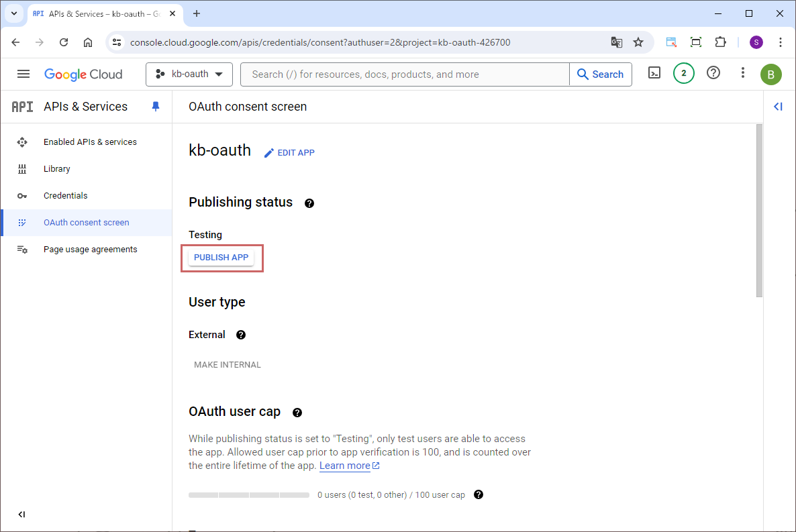Open the help question mark menu
Viewport: 796px width, 532px height.
tap(713, 73)
